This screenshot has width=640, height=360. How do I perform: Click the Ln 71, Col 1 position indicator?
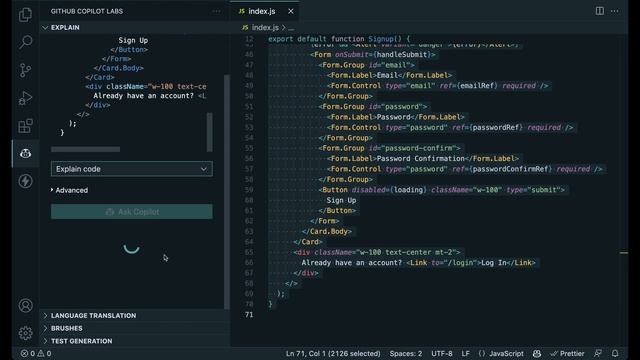pos(333,353)
